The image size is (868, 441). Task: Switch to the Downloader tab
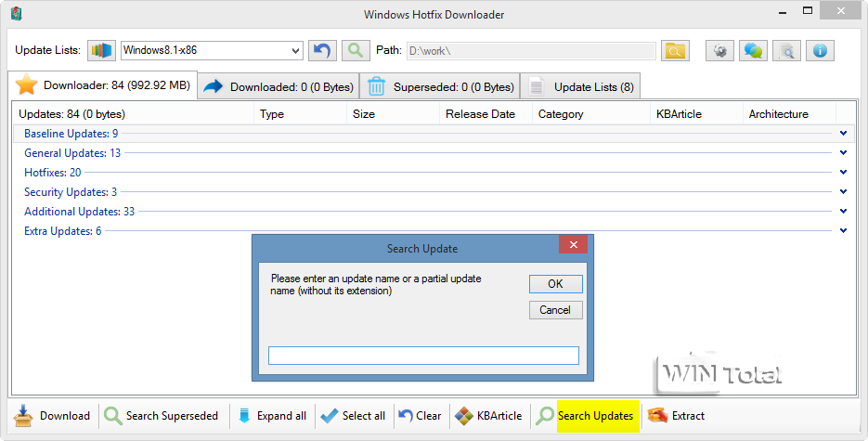tap(102, 85)
